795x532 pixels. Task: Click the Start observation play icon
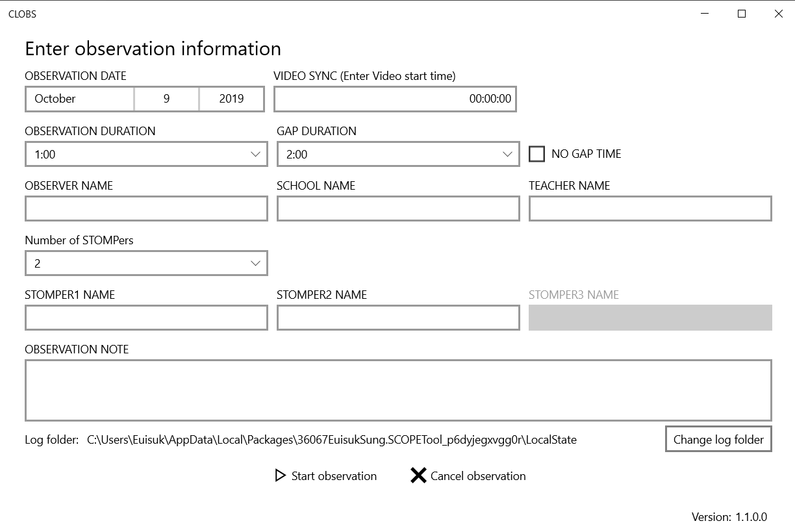tap(281, 475)
